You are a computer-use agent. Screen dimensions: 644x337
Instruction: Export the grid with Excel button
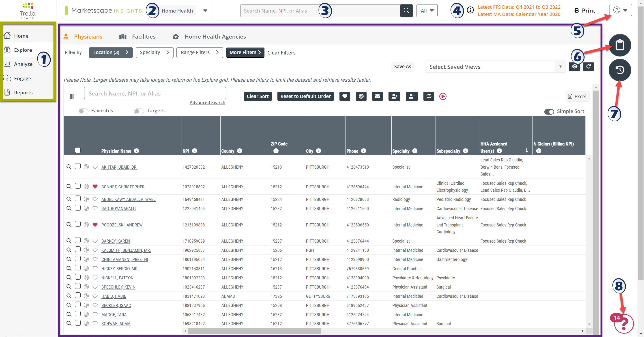(577, 96)
